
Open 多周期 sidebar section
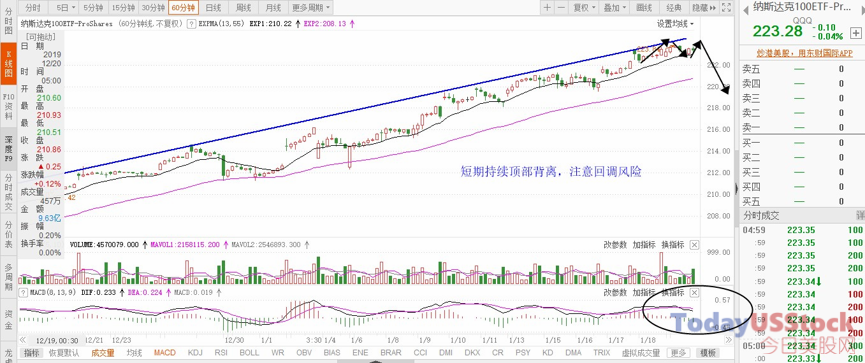click(8, 277)
